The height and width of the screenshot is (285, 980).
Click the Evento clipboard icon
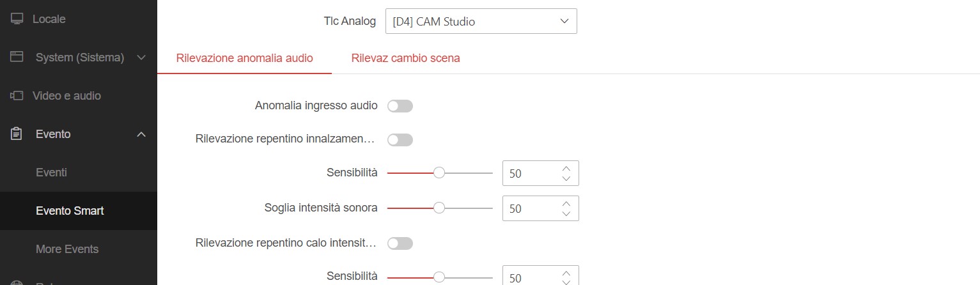(x=17, y=134)
